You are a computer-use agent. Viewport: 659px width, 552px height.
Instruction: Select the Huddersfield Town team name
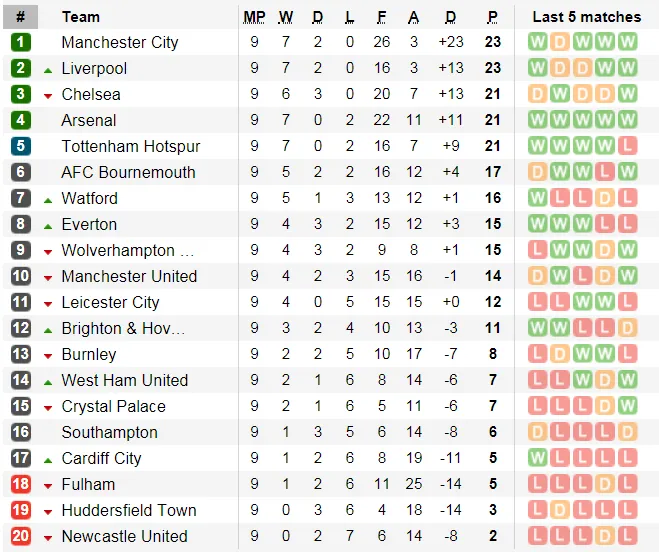[129, 510]
